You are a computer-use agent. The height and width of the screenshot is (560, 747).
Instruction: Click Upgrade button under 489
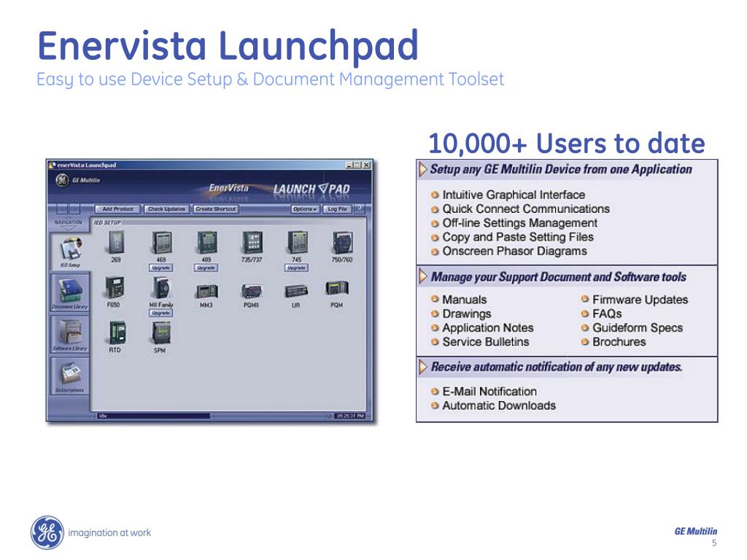[x=206, y=268]
